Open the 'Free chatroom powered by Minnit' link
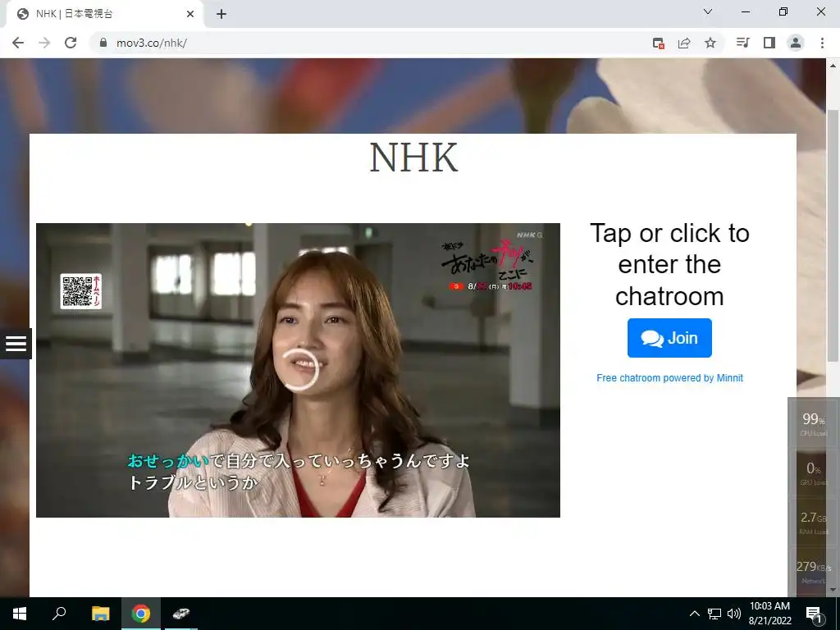 (669, 377)
